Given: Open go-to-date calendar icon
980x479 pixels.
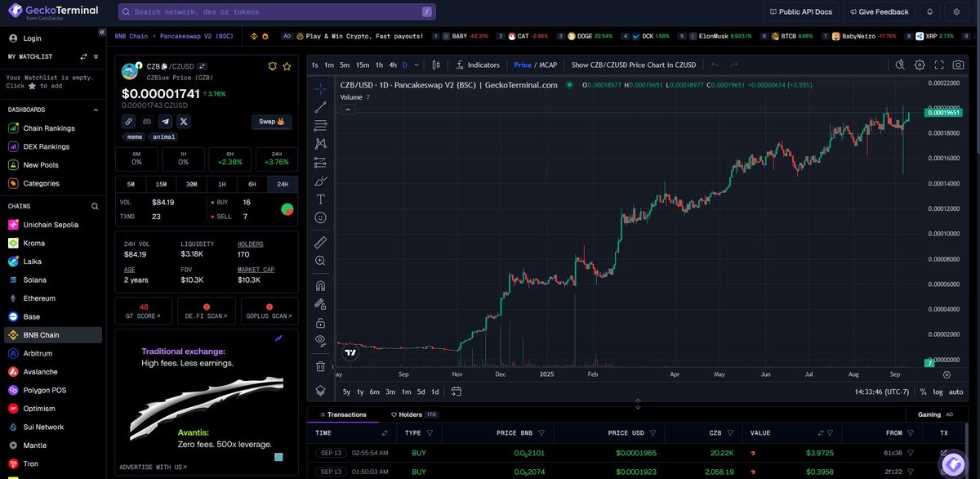Looking at the screenshot, I should pos(456,392).
